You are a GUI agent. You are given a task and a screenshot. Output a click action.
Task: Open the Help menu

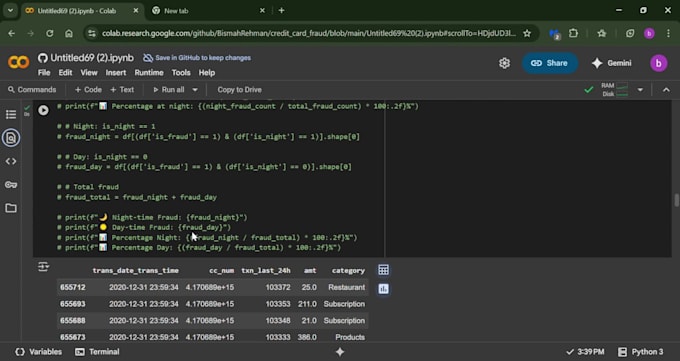207,73
